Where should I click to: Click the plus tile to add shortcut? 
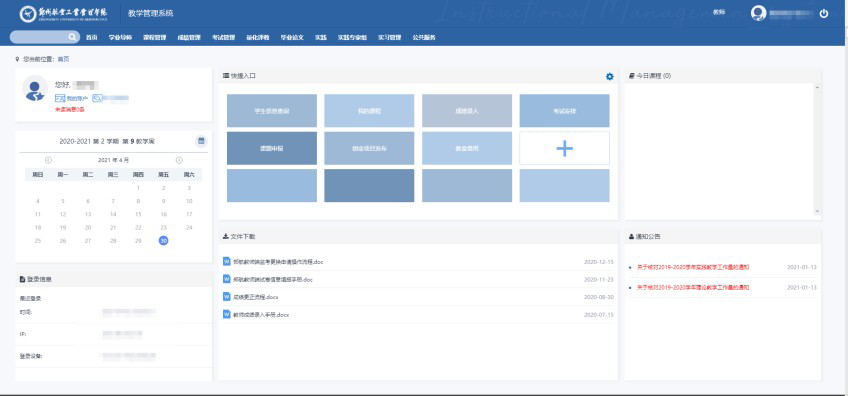pos(564,148)
